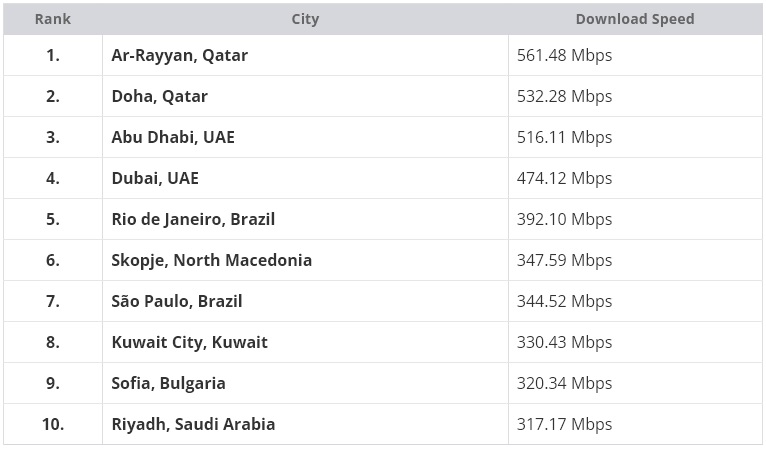Image resolution: width=766 pixels, height=450 pixels.
Task: Select the São Paulo, Brazil cell
Action: pos(305,301)
